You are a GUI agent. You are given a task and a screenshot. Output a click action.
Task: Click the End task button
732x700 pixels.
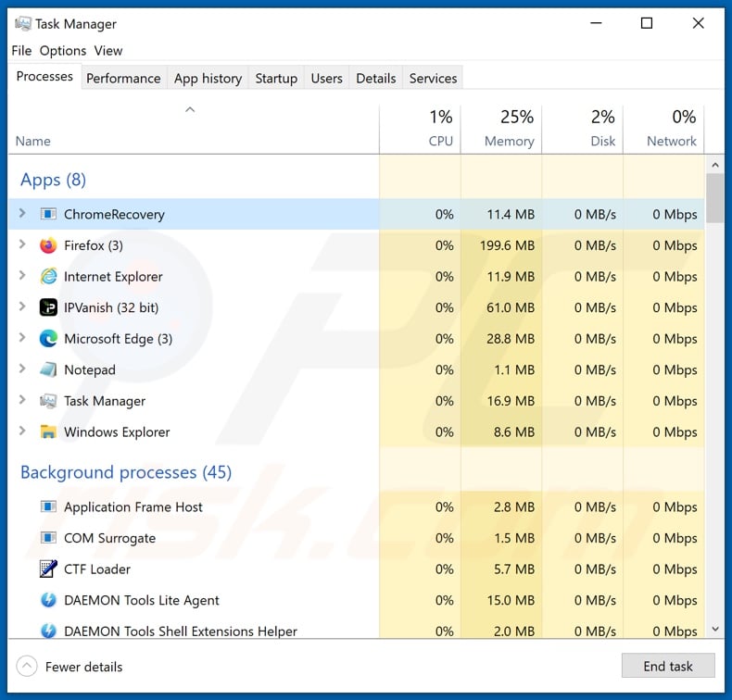pos(668,666)
